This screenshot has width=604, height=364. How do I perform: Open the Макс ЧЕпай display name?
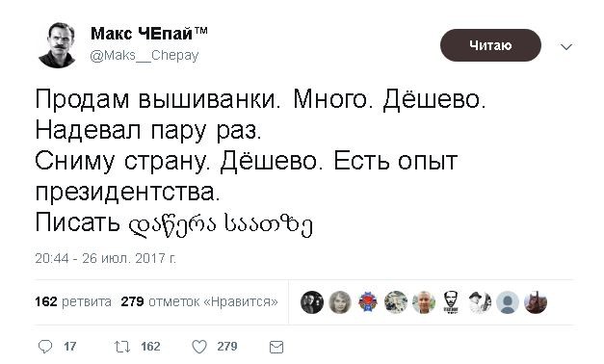pos(149,34)
